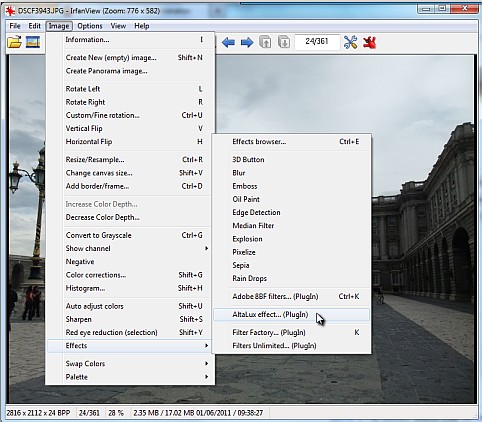Go to next image with blue right arrow

(x=247, y=42)
